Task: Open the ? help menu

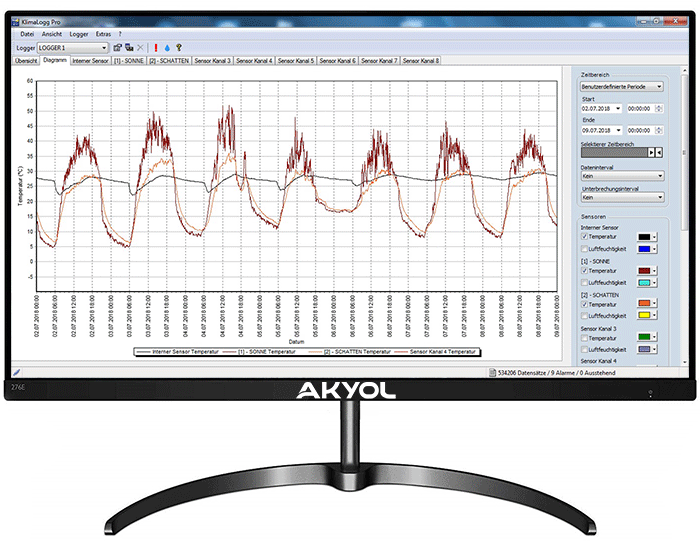Action: coord(120,34)
